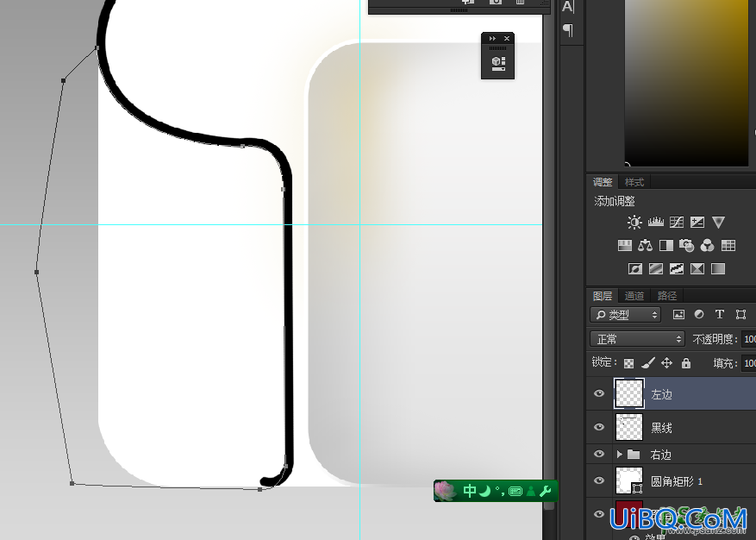
Task: Expand the 右边 layer group
Action: [620, 454]
